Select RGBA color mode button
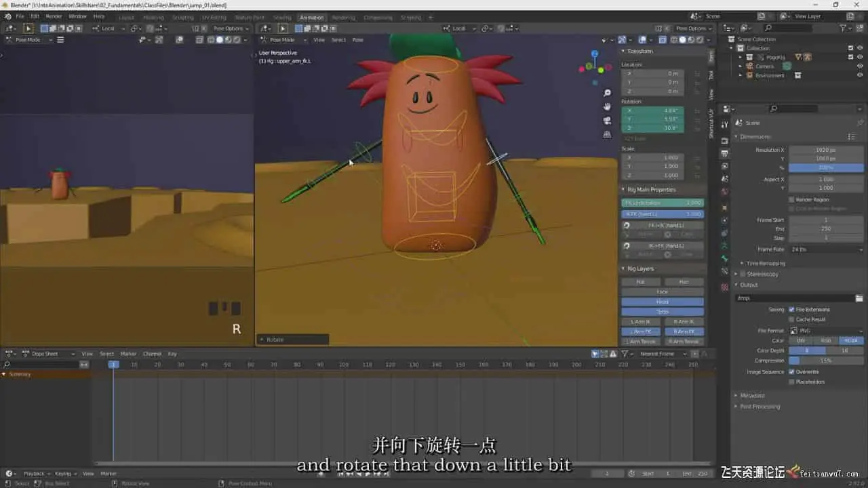Viewport: 868px width, 488px height. point(851,341)
